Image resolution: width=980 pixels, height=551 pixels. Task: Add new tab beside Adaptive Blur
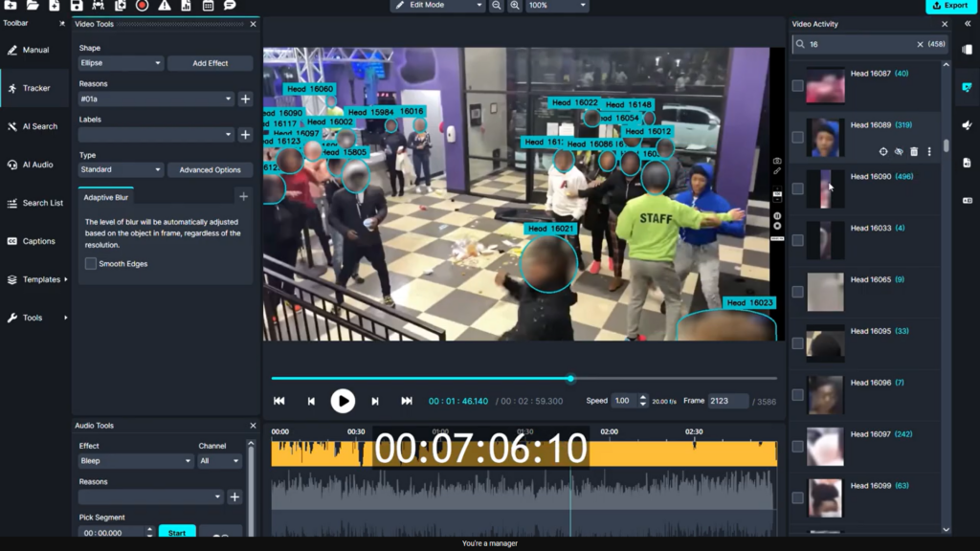pyautogui.click(x=243, y=197)
